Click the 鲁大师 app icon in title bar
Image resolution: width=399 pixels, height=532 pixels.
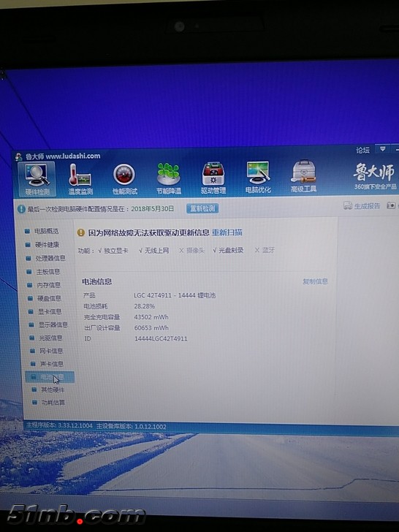tap(19, 156)
